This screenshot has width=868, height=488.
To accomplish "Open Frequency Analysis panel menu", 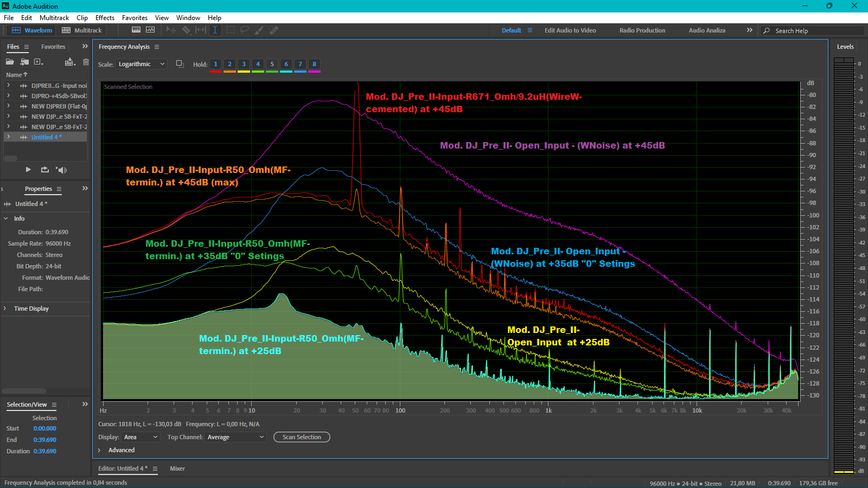I will click(157, 47).
